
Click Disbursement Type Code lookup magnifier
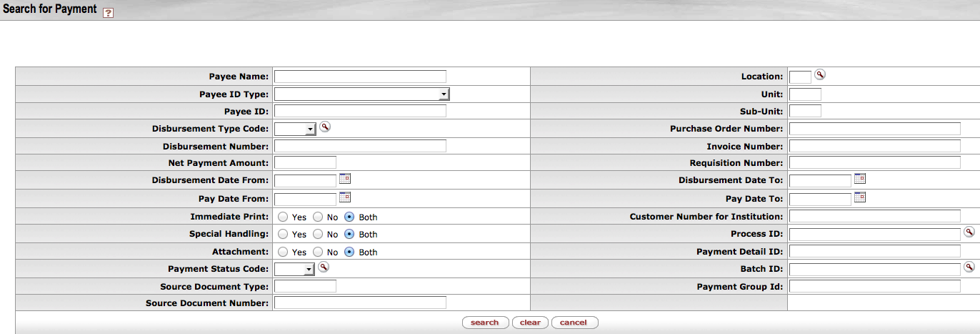(325, 127)
